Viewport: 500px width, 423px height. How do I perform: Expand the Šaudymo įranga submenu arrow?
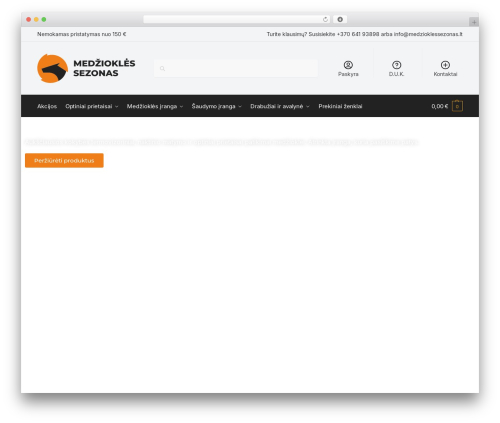[x=240, y=106]
